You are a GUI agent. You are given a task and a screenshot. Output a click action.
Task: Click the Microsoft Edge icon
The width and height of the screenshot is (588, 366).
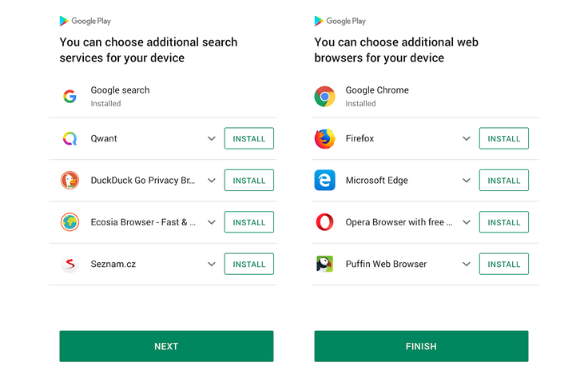[x=324, y=181]
